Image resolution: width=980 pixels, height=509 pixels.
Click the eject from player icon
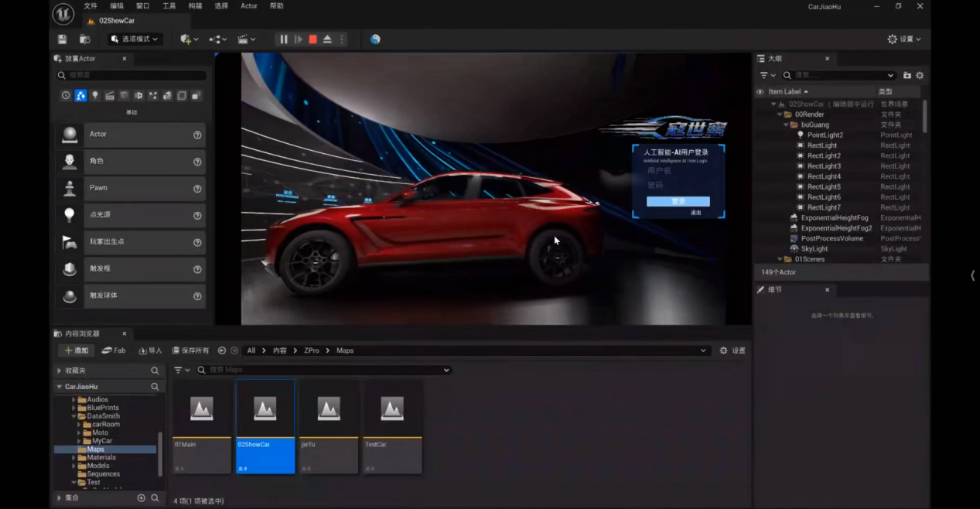(327, 39)
